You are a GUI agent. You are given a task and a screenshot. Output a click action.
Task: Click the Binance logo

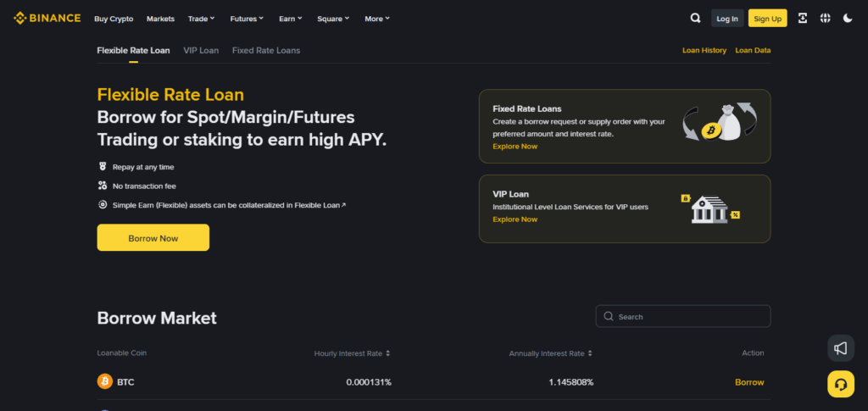click(47, 19)
